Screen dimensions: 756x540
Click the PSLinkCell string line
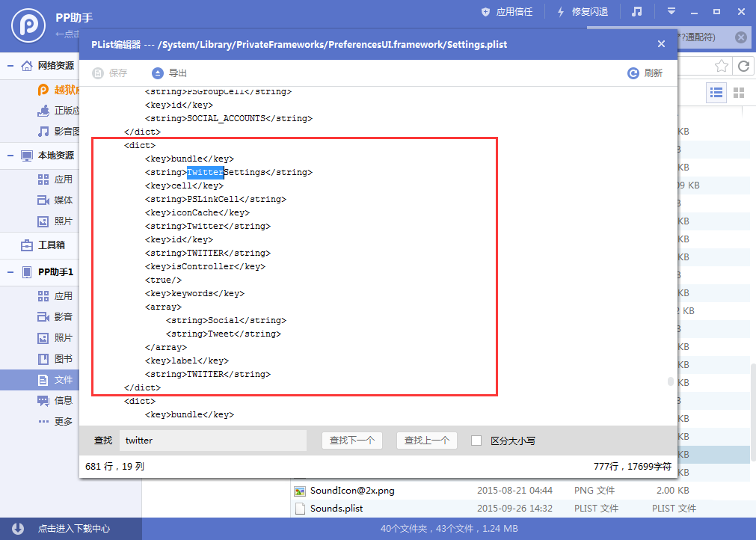point(215,199)
